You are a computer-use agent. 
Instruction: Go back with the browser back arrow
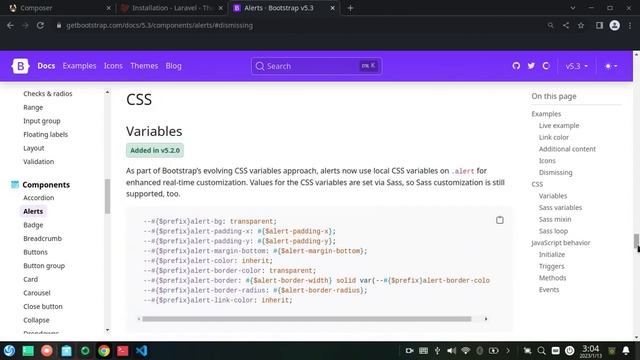point(10,25)
